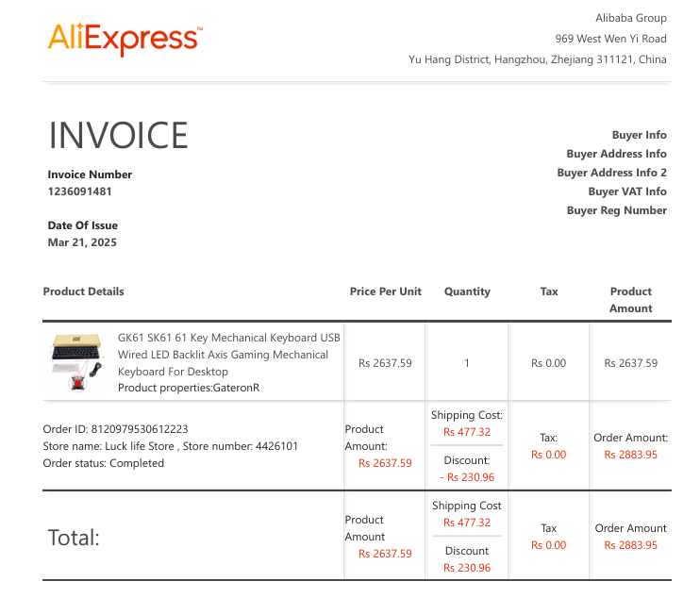
Task: Select the invoice number 1236091481
Action: tap(80, 191)
